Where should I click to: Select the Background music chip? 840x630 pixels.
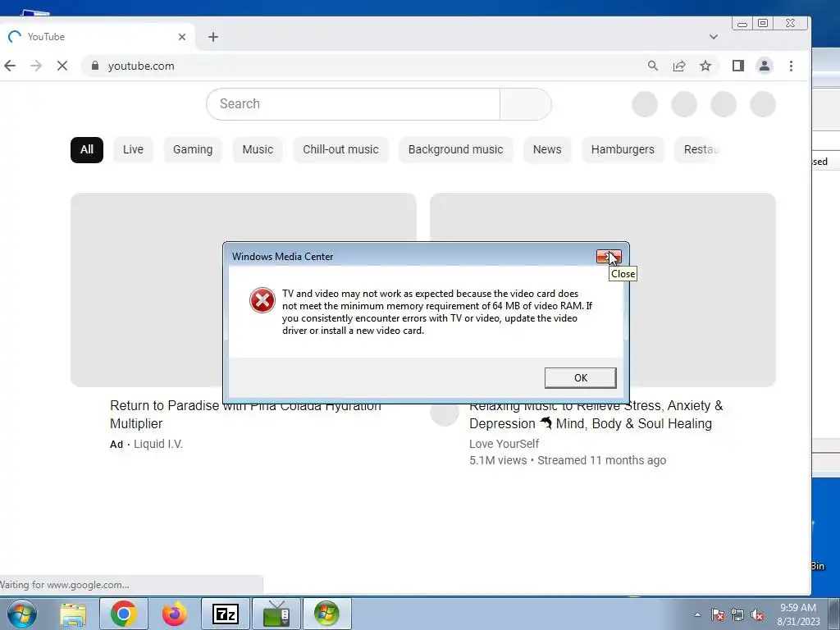pos(456,149)
